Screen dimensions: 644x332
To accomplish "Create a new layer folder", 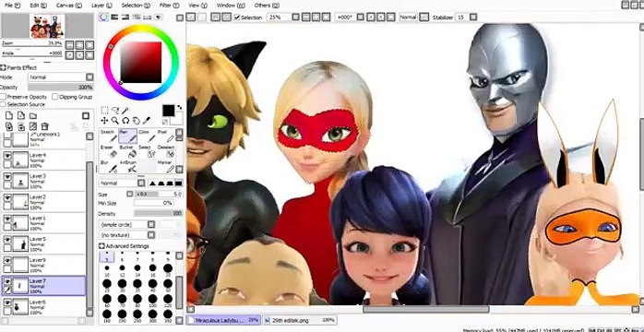I will pos(33,115).
